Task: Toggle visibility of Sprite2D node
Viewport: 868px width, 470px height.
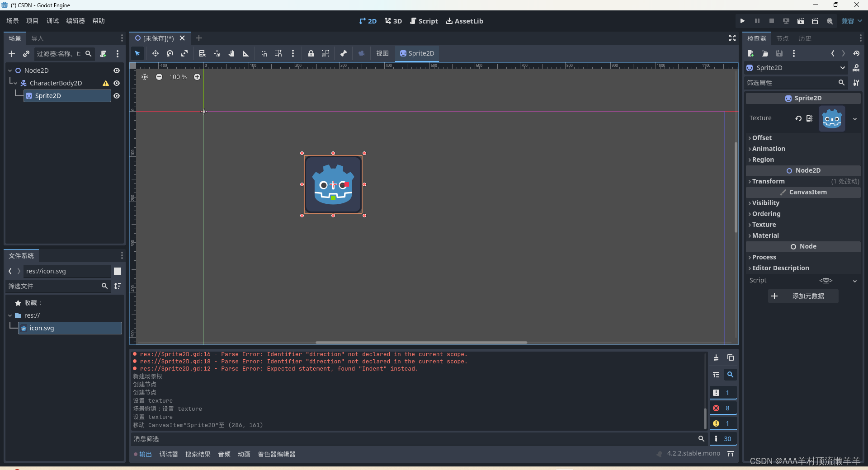Action: (x=117, y=96)
